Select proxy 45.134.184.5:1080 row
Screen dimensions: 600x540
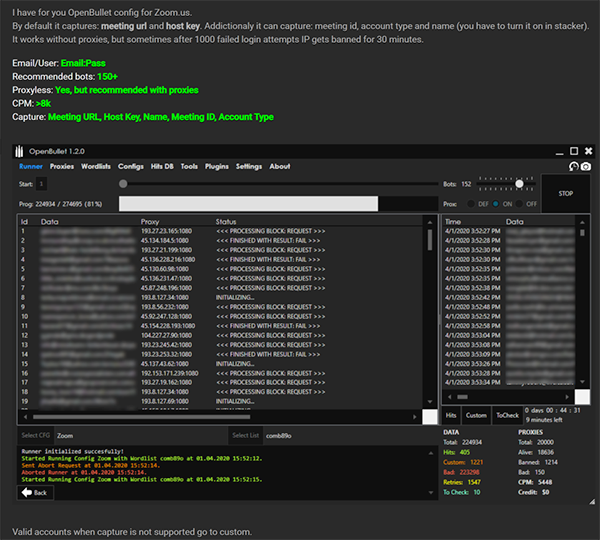(220, 241)
